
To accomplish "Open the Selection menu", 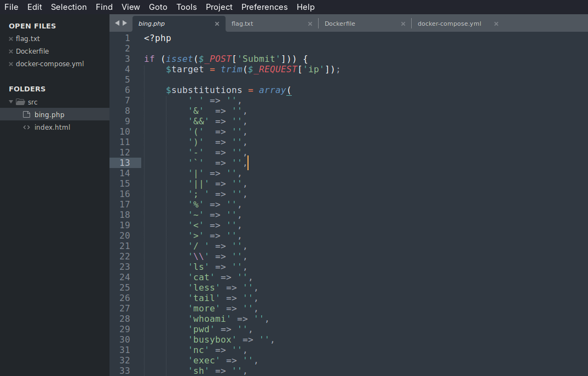I will 68,7.
